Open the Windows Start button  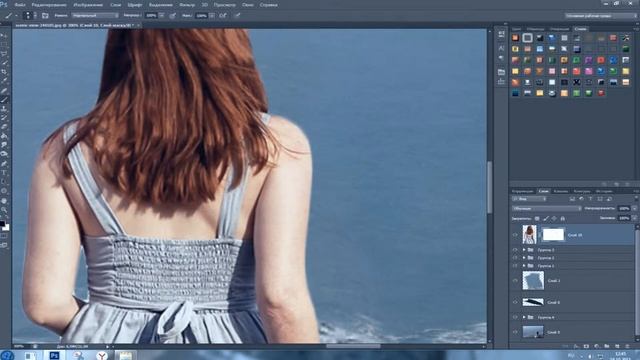coord(7,355)
